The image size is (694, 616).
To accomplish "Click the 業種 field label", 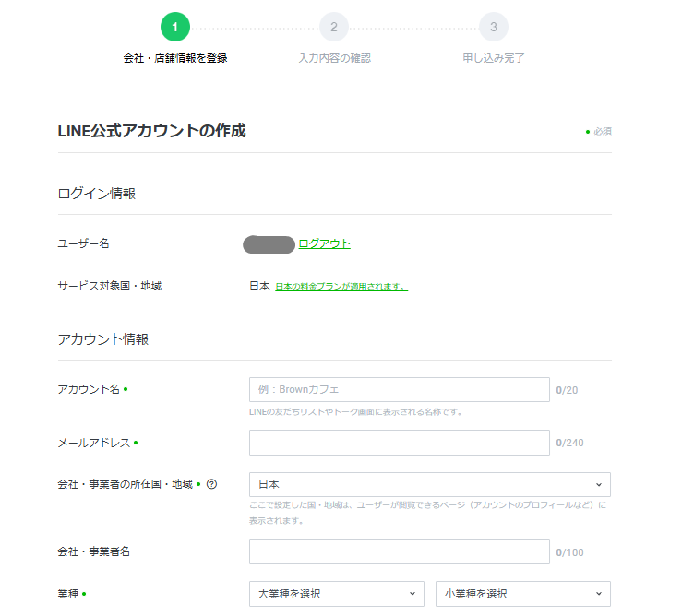I will (x=68, y=594).
